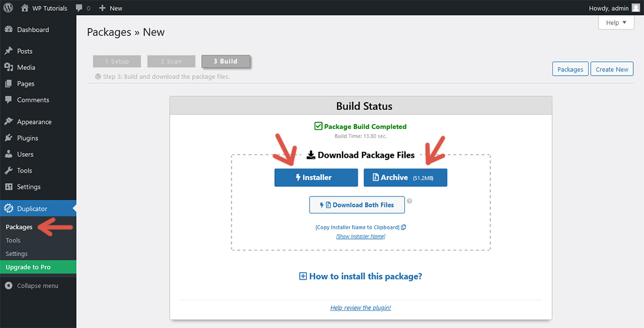
Task: Click Download Both Files button
Action: pos(357,205)
